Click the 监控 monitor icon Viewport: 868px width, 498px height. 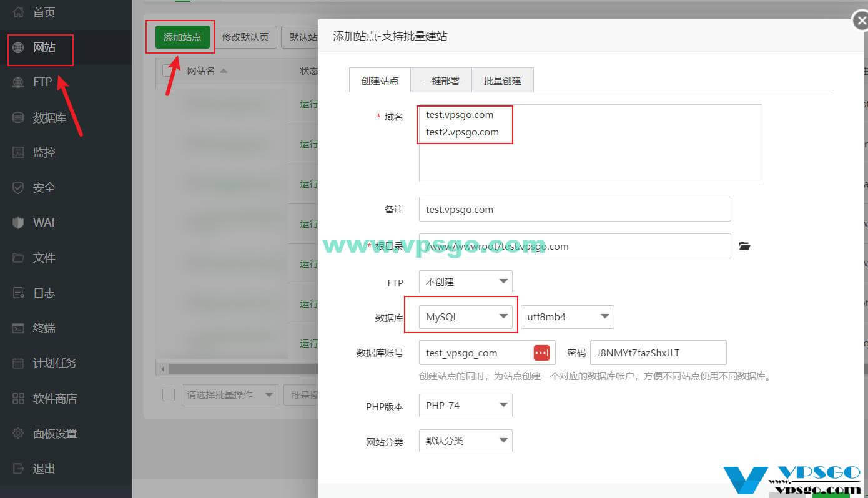[19, 152]
